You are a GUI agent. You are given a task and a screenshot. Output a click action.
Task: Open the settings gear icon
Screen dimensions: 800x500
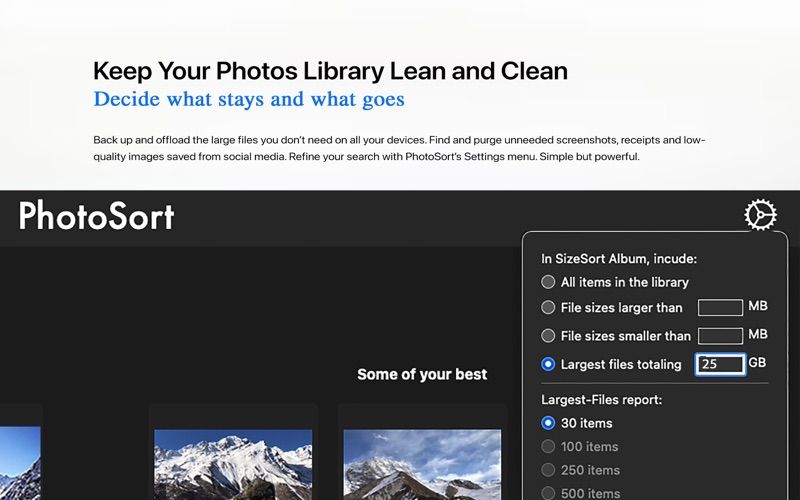pos(760,214)
